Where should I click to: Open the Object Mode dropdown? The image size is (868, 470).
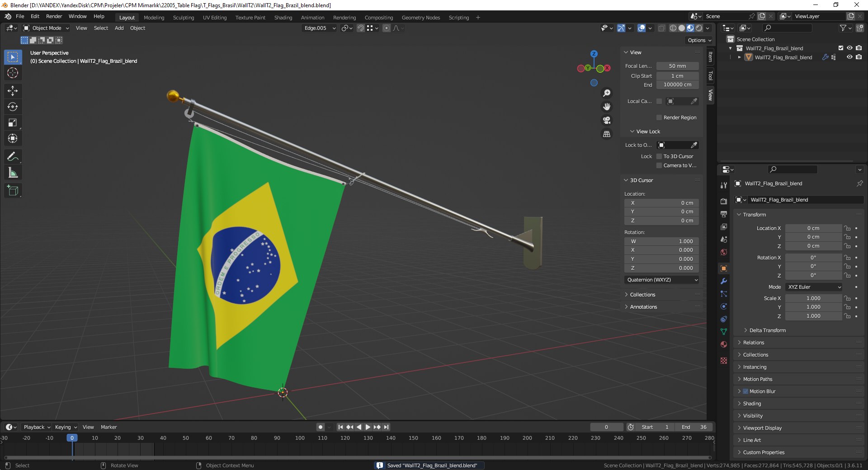click(x=46, y=28)
